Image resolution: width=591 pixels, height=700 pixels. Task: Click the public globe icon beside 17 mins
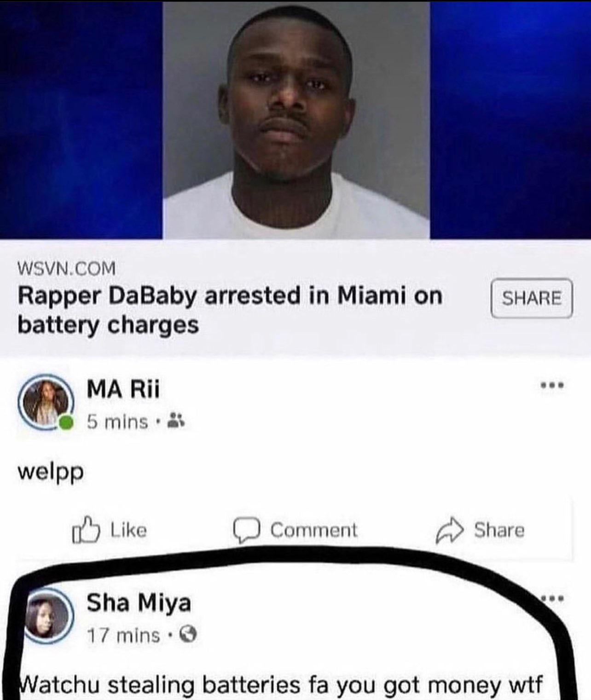187,636
